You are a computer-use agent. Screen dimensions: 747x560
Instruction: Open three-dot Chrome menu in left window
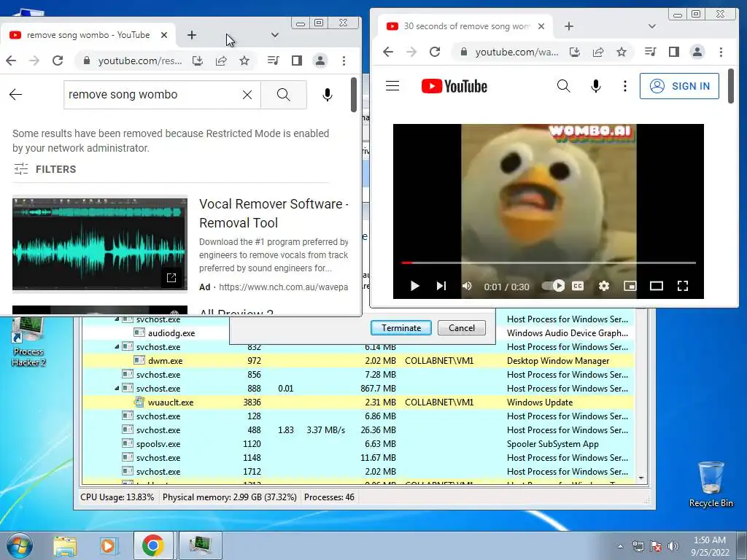[344, 61]
